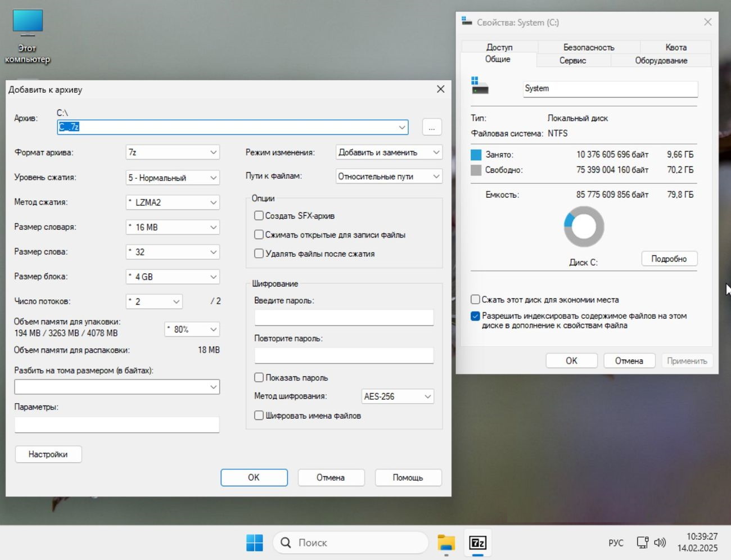Image resolution: width=731 pixels, height=560 pixels.
Task: Open Настройки button
Action: pyautogui.click(x=48, y=454)
